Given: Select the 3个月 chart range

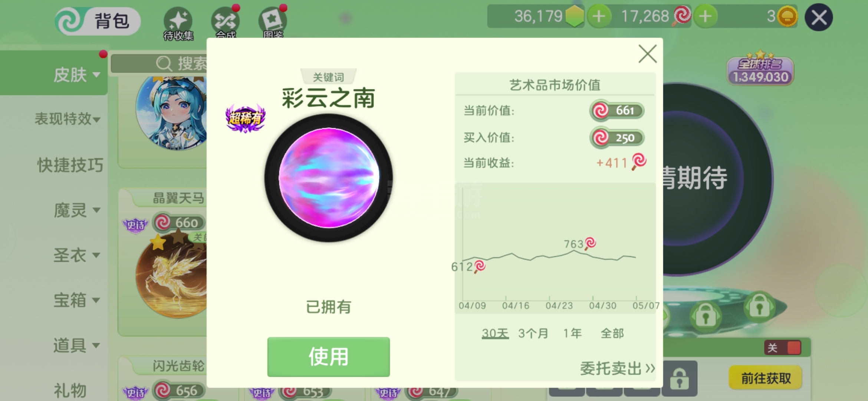Looking at the screenshot, I should 533,333.
